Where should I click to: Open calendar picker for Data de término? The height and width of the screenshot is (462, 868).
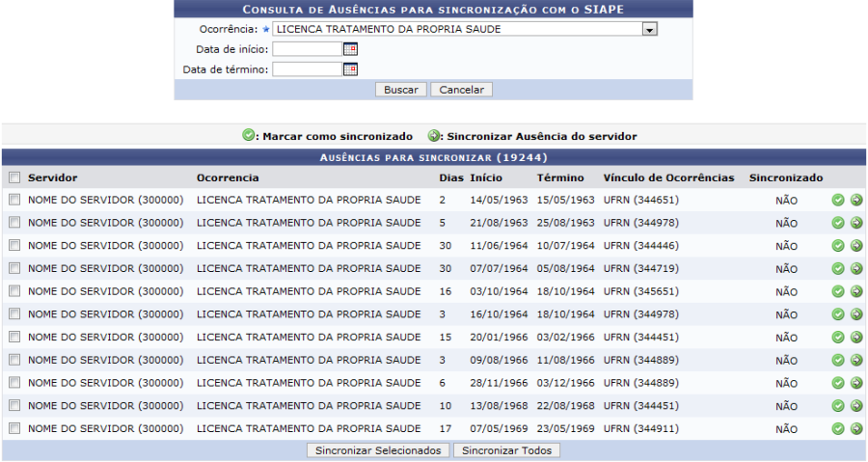tap(351, 69)
